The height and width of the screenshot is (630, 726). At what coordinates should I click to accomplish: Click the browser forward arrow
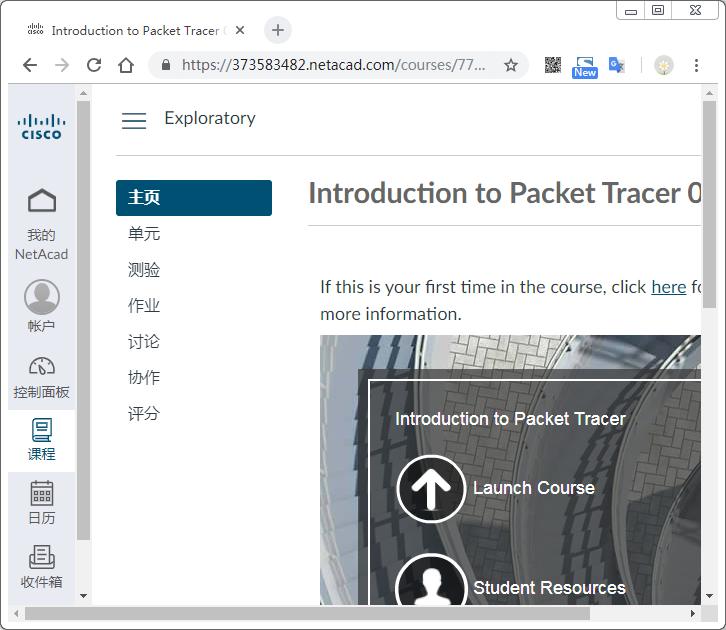(x=62, y=65)
